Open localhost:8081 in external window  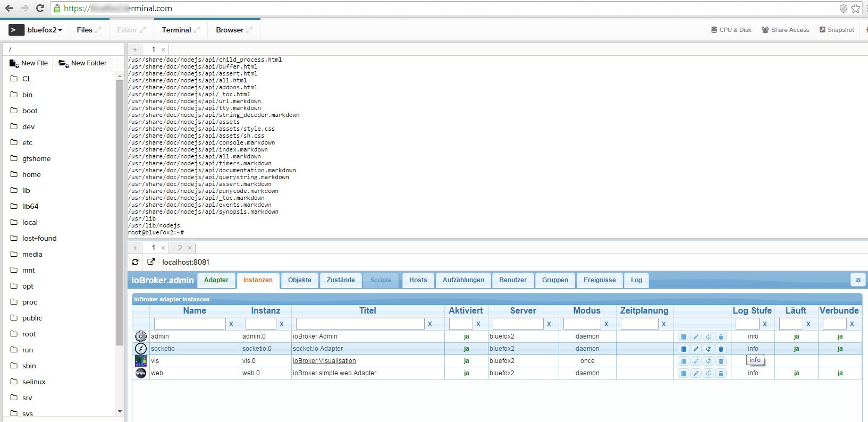point(151,262)
